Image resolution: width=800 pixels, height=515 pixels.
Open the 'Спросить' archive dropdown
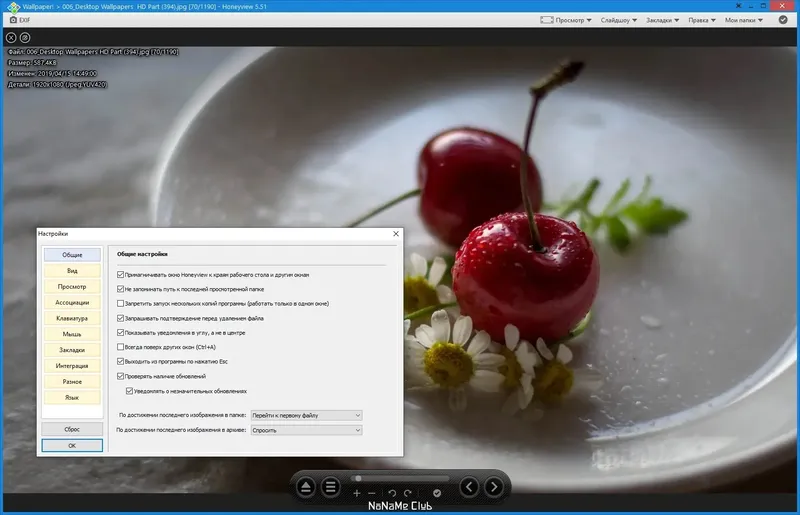pyautogui.click(x=307, y=430)
